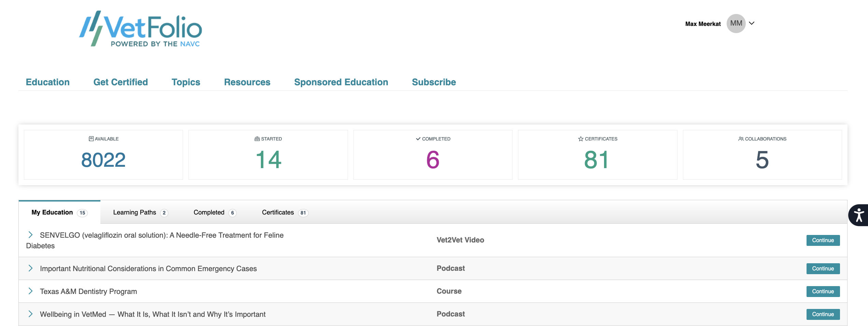The image size is (868, 326).
Task: Click the Vet2Vet Video type label
Action: 460,240
